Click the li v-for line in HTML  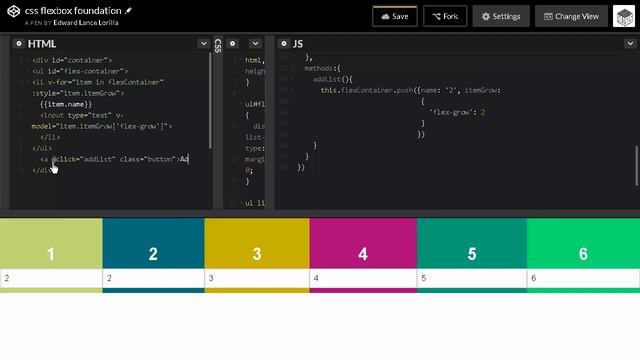coord(98,82)
